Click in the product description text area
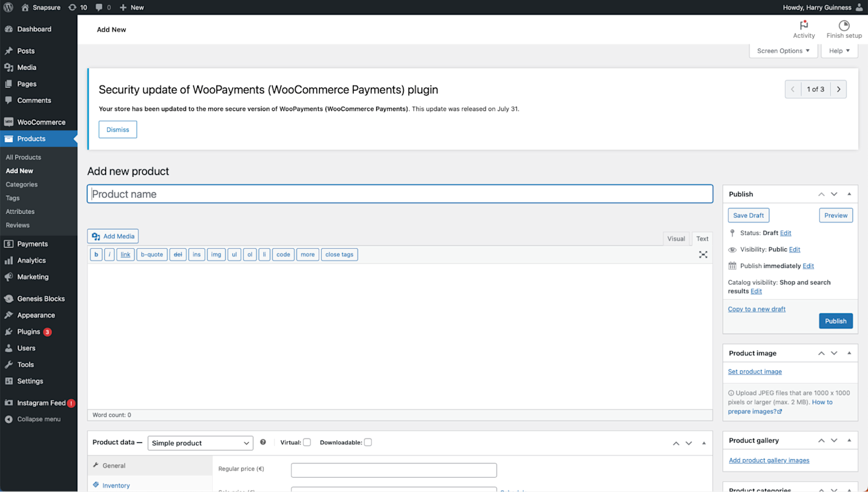868x492 pixels. [x=400, y=336]
